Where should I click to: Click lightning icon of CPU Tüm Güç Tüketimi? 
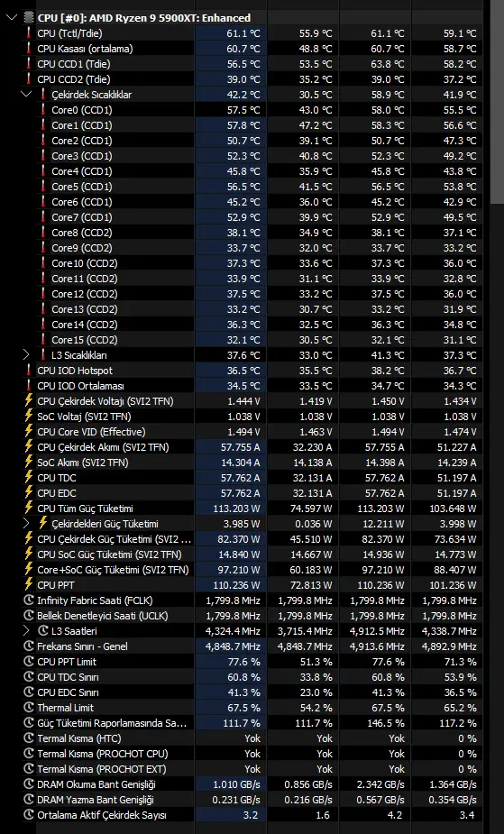point(29,508)
